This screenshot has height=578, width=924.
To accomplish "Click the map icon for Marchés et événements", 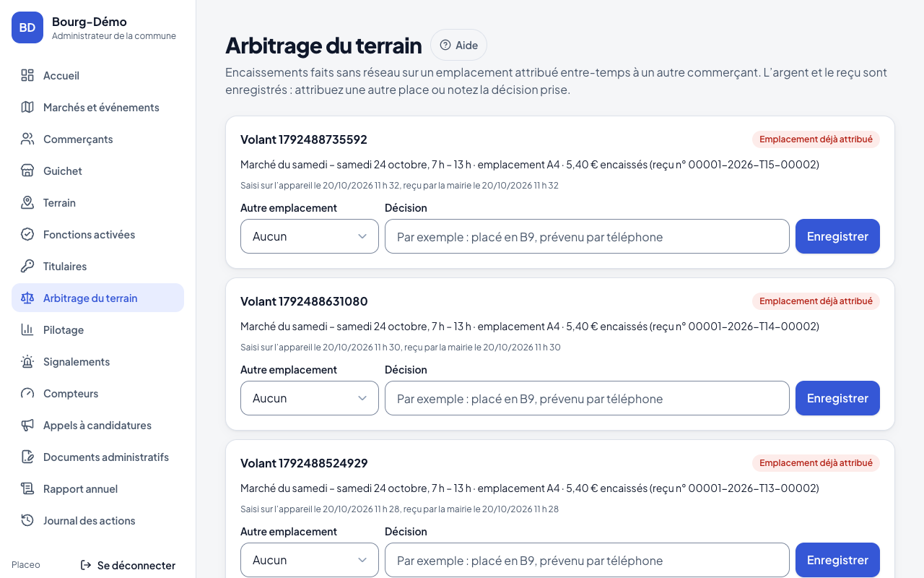I will [x=27, y=107].
